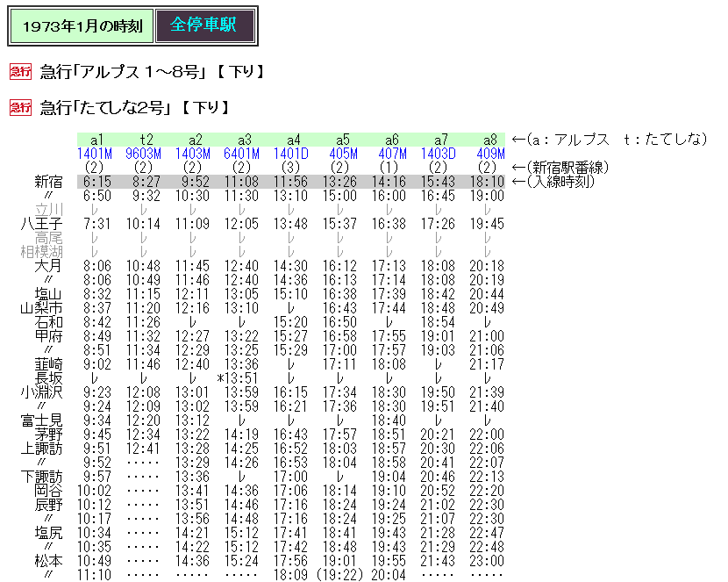Click the 甲府 arrival time 21:00

click(x=487, y=336)
